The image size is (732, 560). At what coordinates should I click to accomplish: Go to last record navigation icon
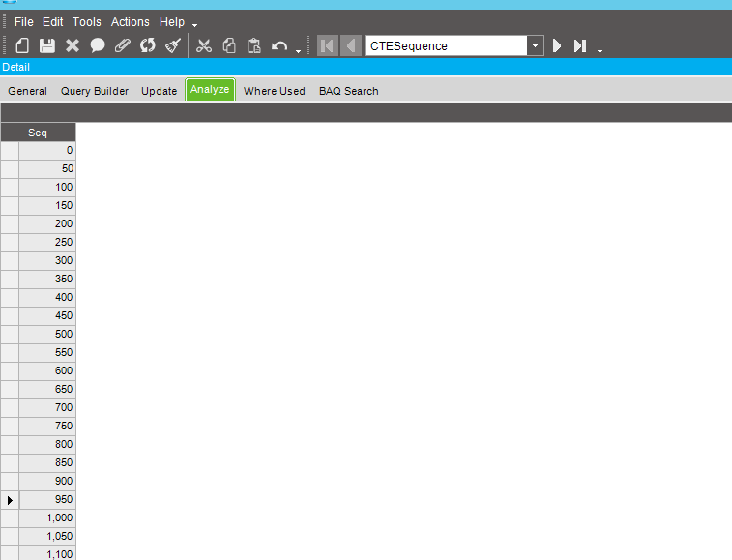click(x=580, y=45)
